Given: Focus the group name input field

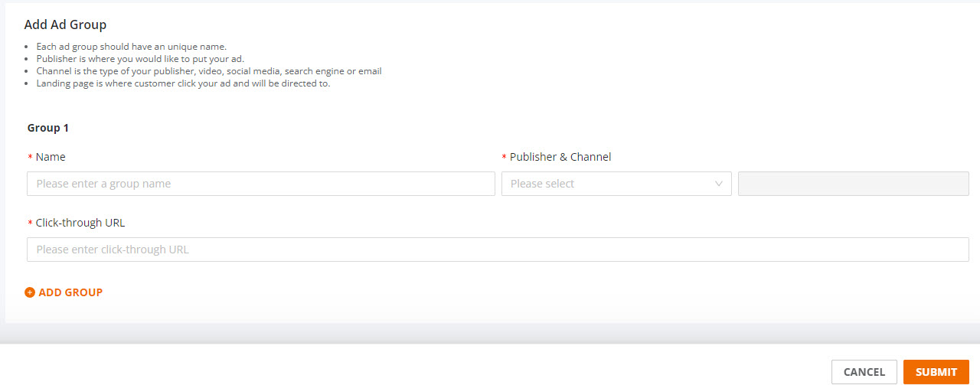Looking at the screenshot, I should pyautogui.click(x=261, y=184).
